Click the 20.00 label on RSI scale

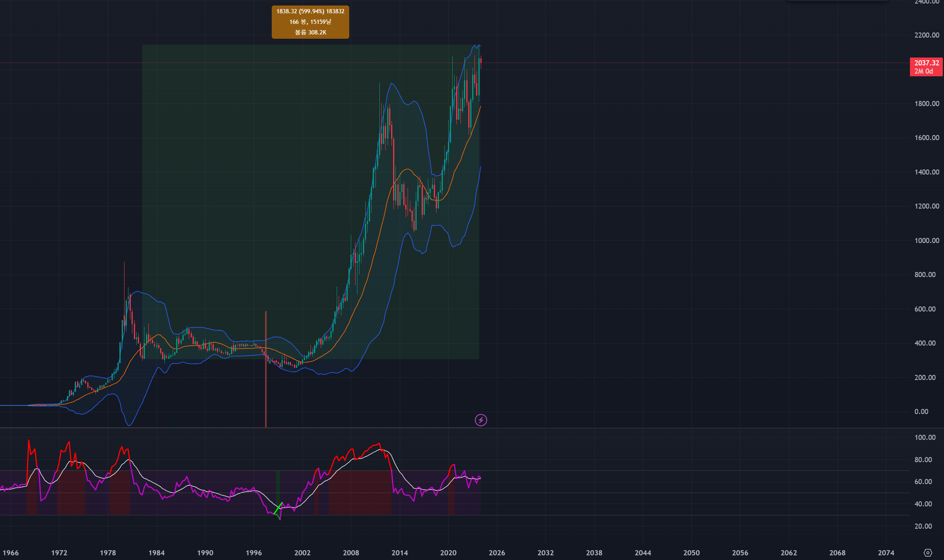coord(923,526)
